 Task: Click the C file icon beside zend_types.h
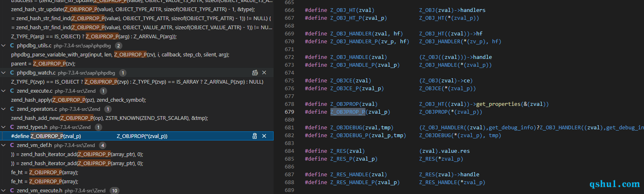point(12,127)
